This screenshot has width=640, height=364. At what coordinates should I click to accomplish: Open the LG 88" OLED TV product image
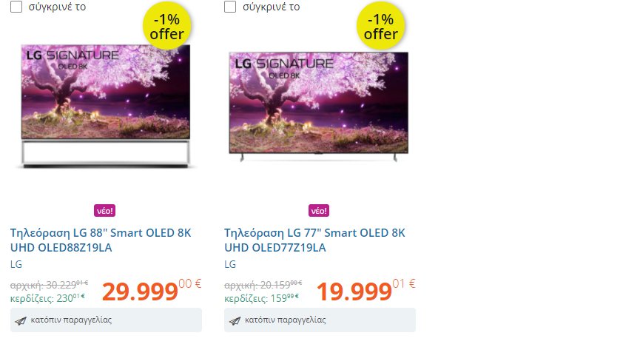[x=106, y=106]
